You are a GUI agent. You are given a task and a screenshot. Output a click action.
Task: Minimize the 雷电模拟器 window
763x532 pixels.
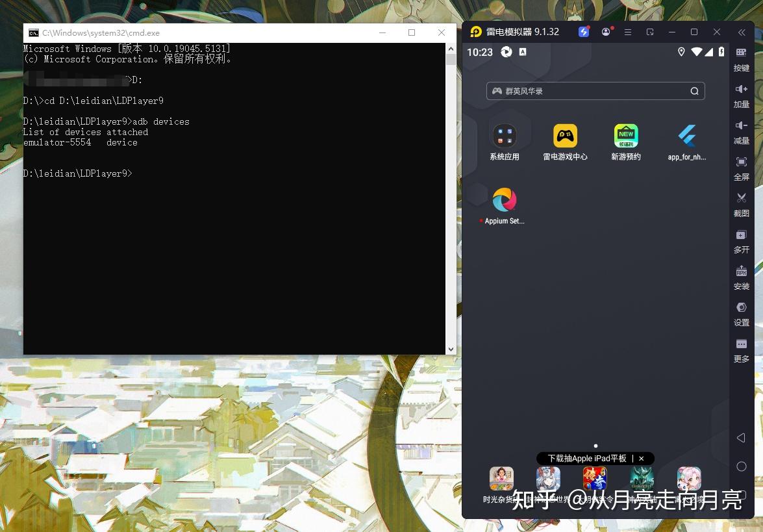tap(672, 32)
